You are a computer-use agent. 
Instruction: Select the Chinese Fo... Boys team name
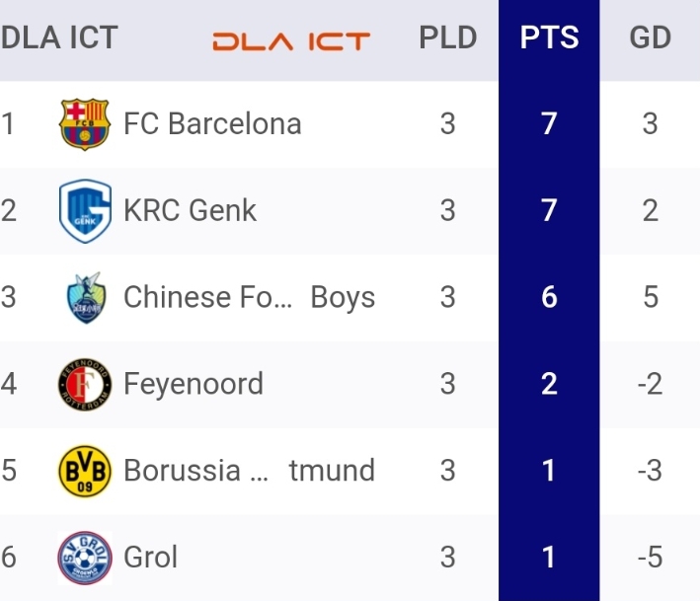coord(249,297)
